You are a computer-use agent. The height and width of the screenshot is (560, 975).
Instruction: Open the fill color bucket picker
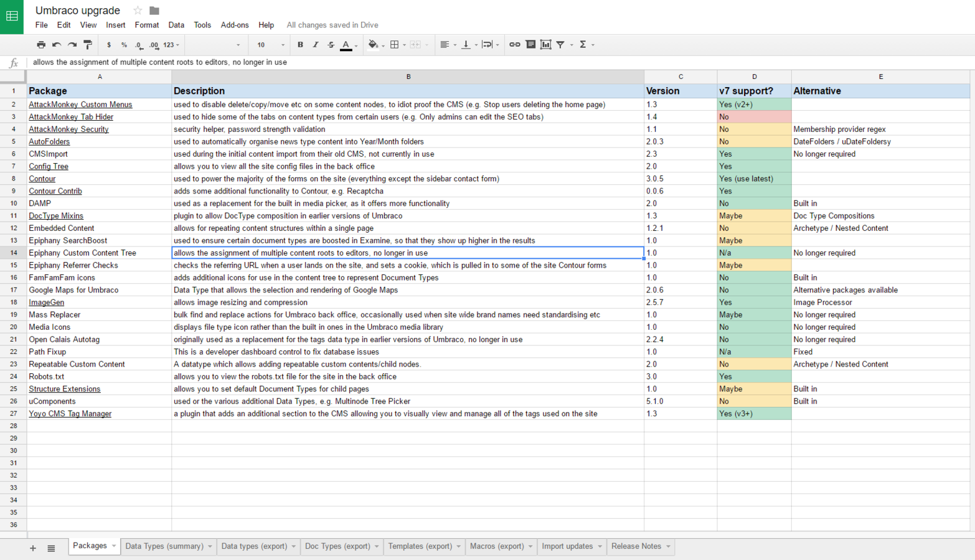coord(375,45)
